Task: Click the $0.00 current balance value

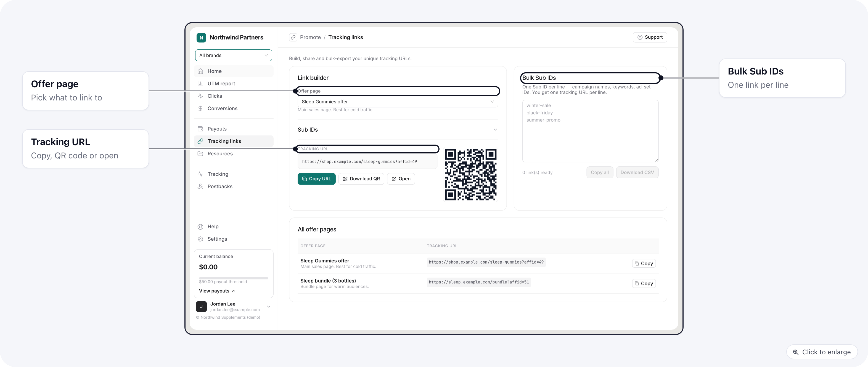Action: (x=208, y=267)
